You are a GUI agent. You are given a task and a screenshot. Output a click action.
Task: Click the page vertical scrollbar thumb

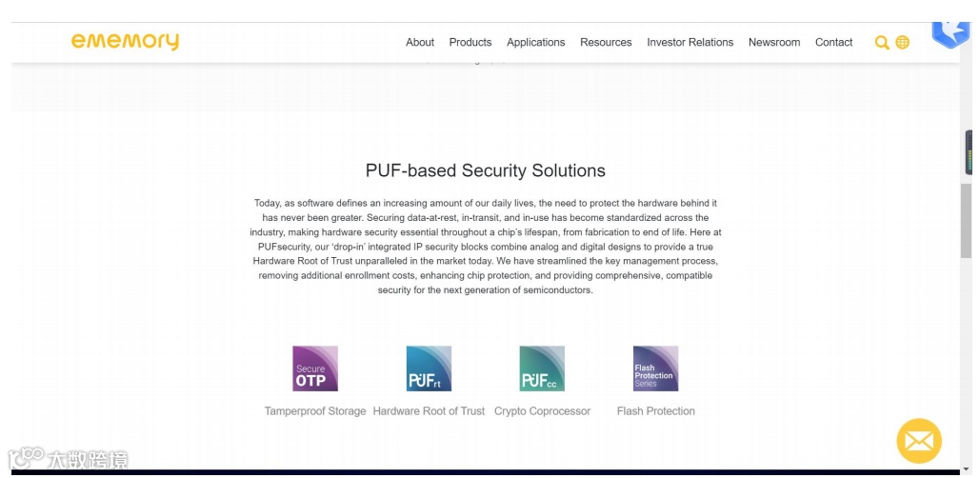click(x=966, y=221)
